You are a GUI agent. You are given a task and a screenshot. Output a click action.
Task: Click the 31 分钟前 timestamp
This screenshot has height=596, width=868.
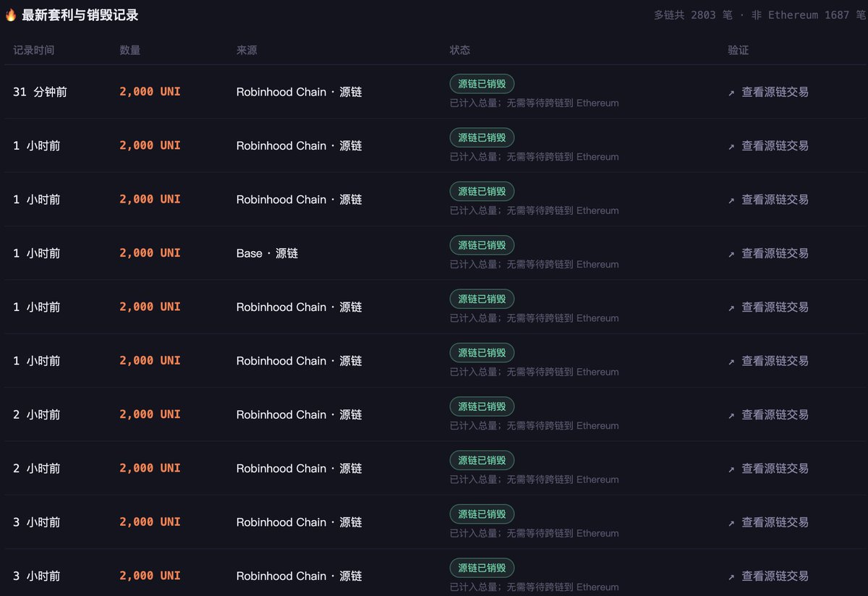coord(40,93)
